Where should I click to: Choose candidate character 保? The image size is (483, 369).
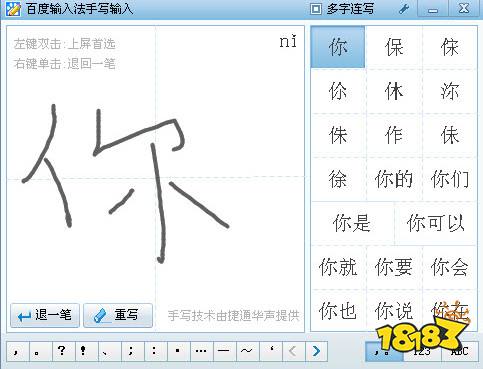pos(394,47)
